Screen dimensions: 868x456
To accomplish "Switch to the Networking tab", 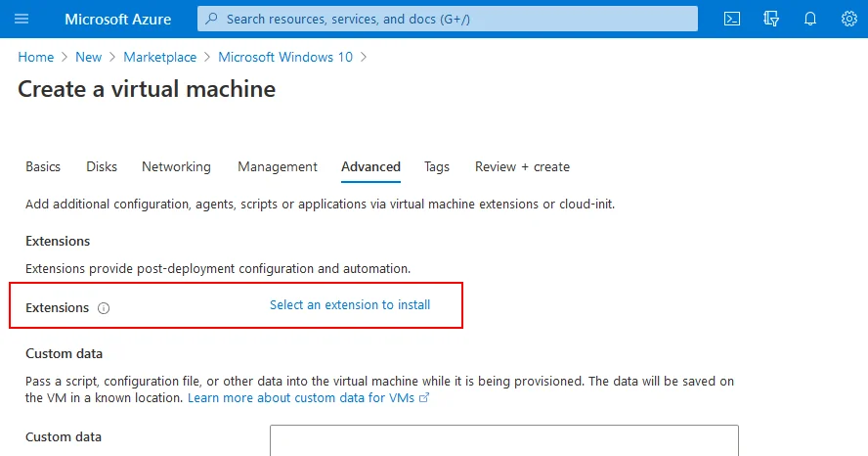I will pos(176,166).
